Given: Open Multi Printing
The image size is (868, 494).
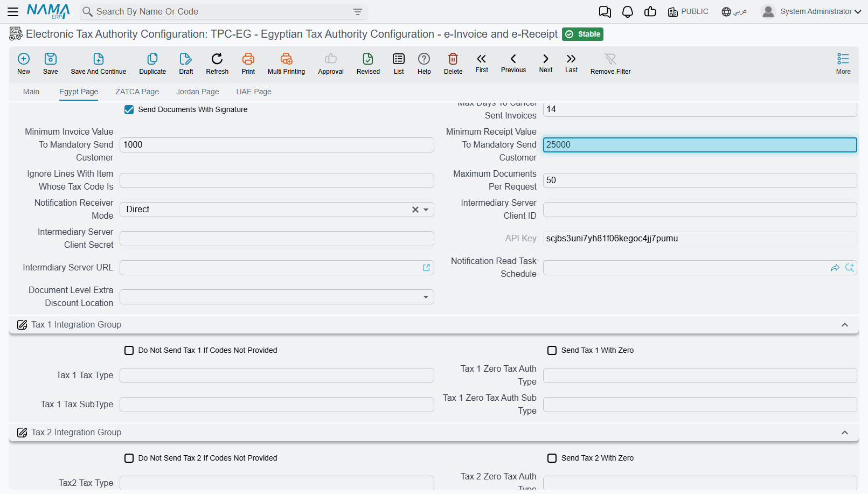Looking at the screenshot, I should 286,59.
